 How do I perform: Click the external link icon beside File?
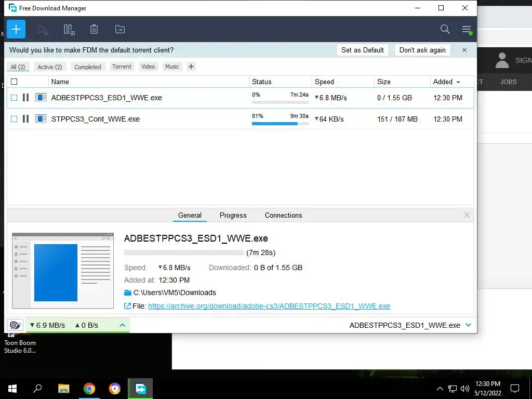point(127,306)
